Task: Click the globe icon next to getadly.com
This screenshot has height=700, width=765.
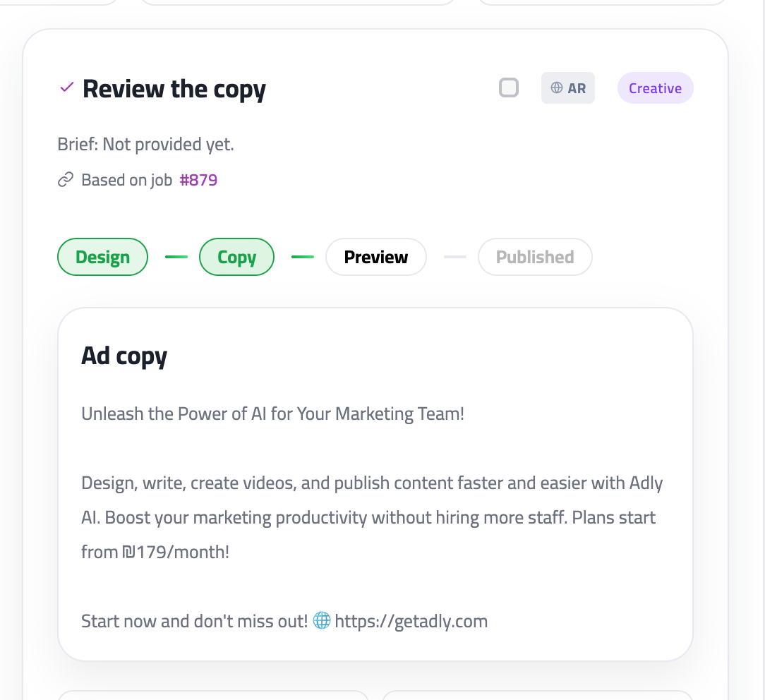Action: pos(323,621)
